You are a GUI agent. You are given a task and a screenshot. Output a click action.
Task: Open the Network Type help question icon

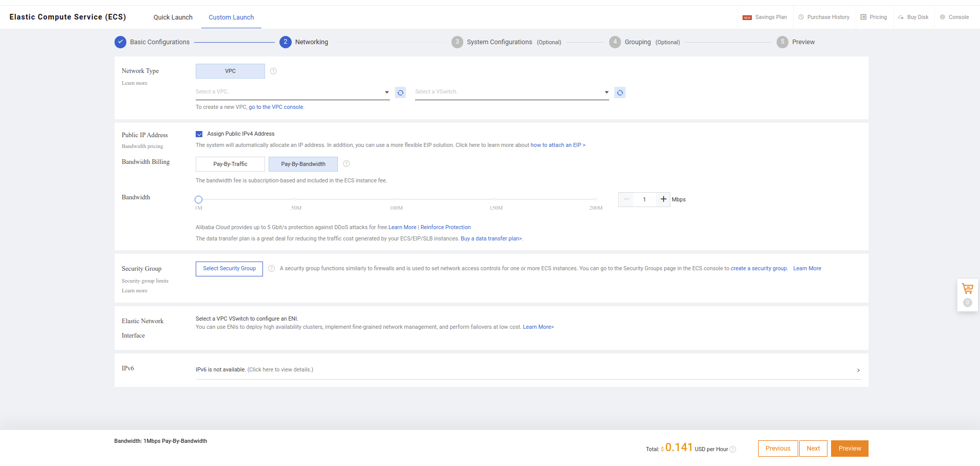click(x=273, y=71)
